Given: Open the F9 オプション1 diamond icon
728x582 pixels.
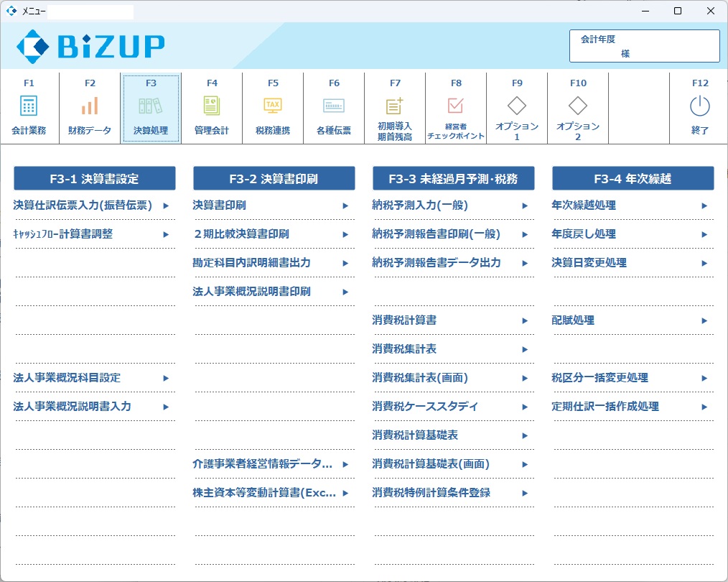Looking at the screenshot, I should [x=517, y=106].
